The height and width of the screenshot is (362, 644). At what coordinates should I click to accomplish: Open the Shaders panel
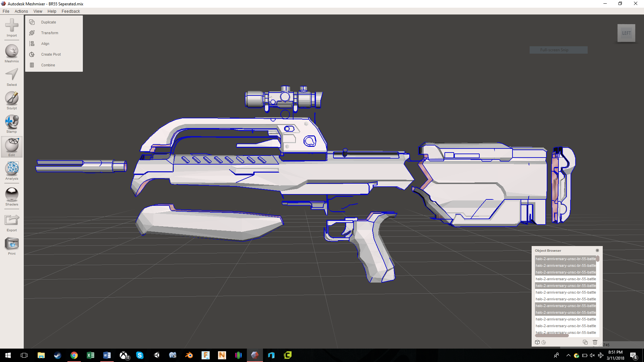click(12, 194)
